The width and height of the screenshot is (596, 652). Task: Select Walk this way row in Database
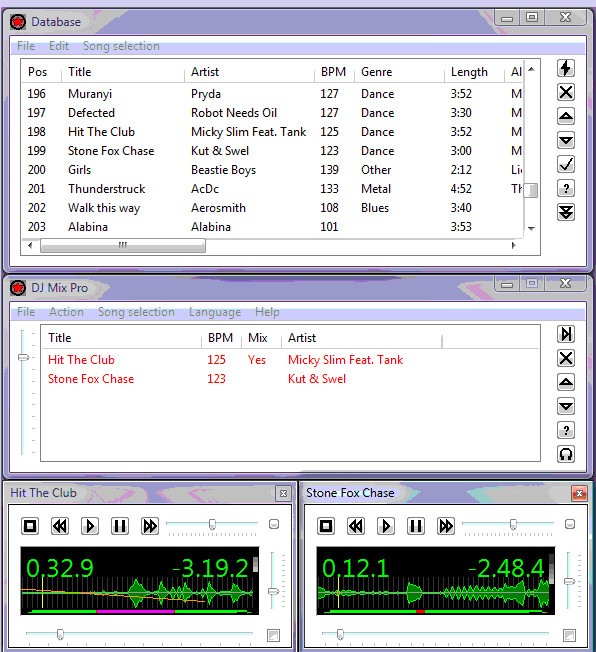272,208
